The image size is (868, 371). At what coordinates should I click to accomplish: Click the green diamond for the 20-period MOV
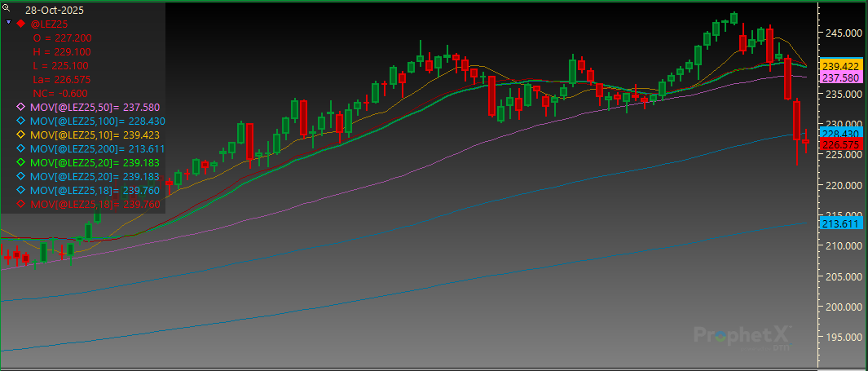coord(21,163)
